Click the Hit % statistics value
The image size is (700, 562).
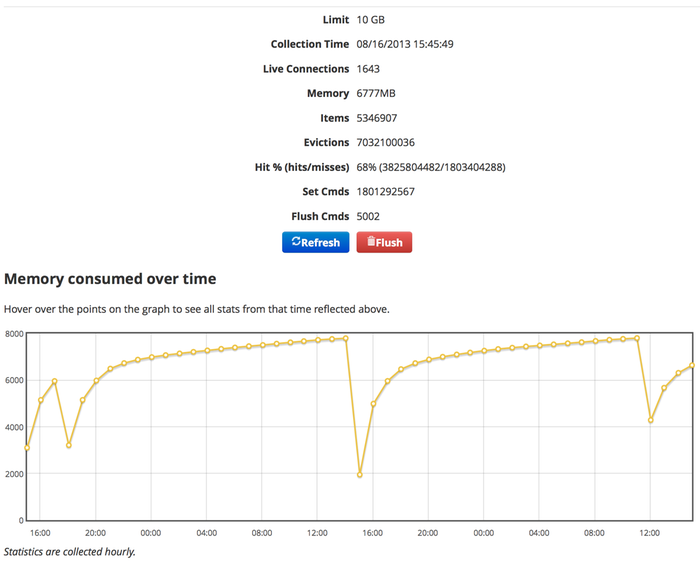click(x=430, y=167)
